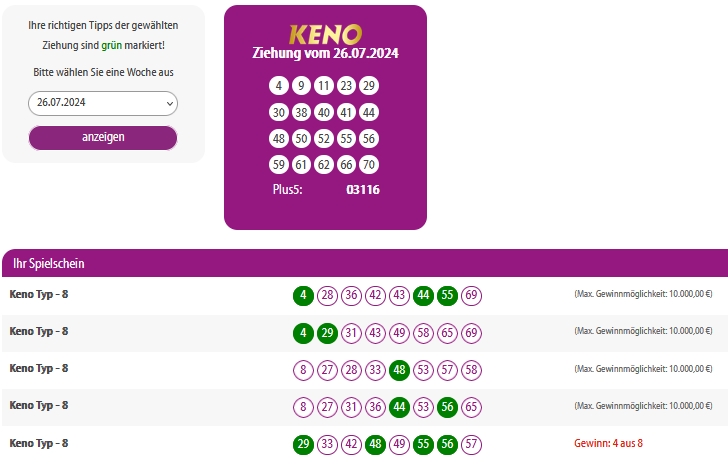Image resolution: width=728 pixels, height=464 pixels.
Task: Click green ball 55 in last ticket row
Action: [x=424, y=443]
